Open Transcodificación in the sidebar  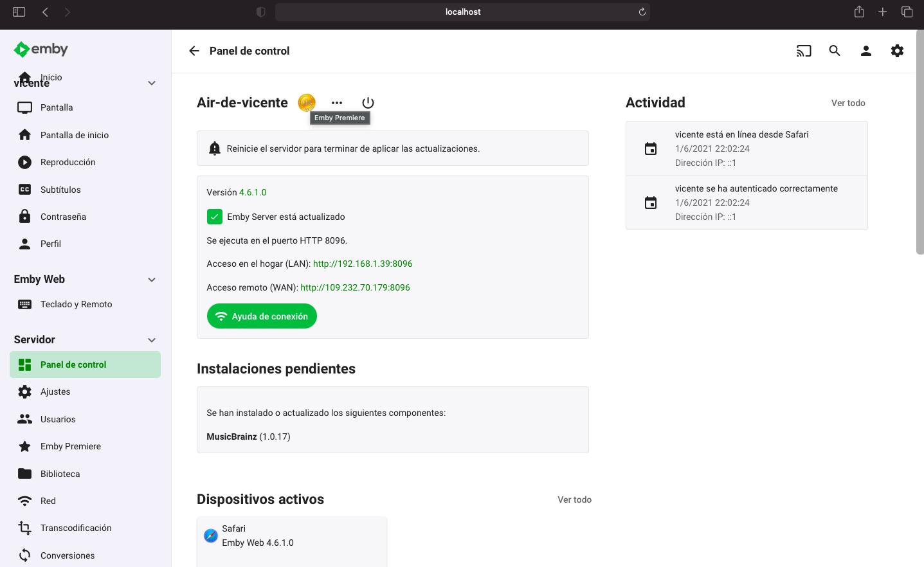pyautogui.click(x=76, y=528)
